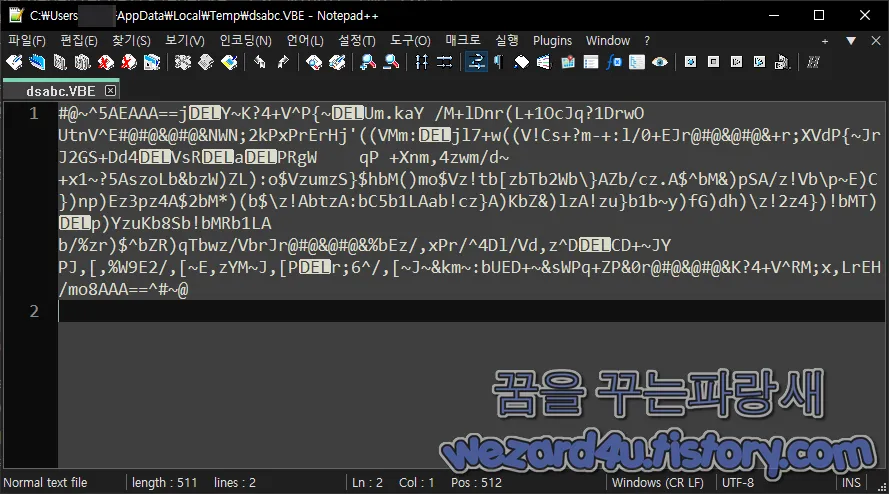The image size is (889, 494).
Task: Click the Ln : 2 Col : 1 status field
Action: pyautogui.click(x=393, y=483)
